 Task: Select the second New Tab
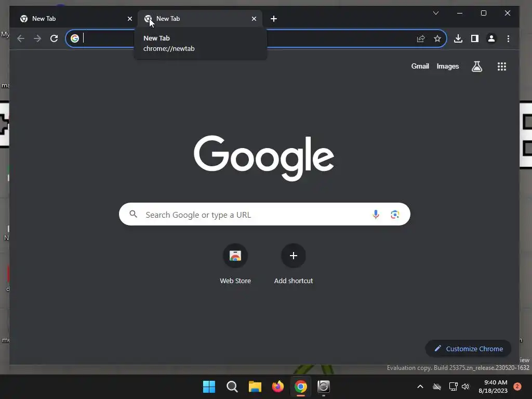pyautogui.click(x=199, y=19)
